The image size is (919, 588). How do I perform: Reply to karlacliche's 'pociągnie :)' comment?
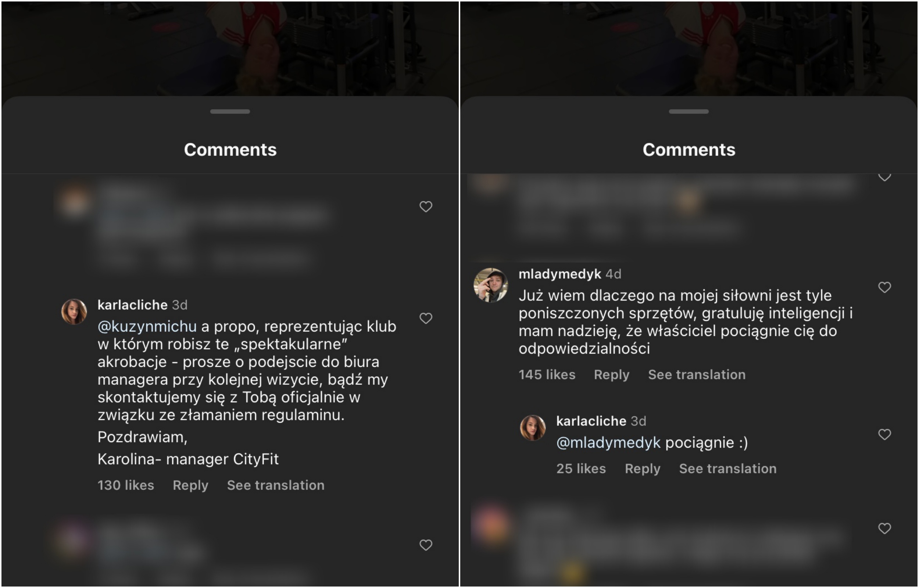643,469
